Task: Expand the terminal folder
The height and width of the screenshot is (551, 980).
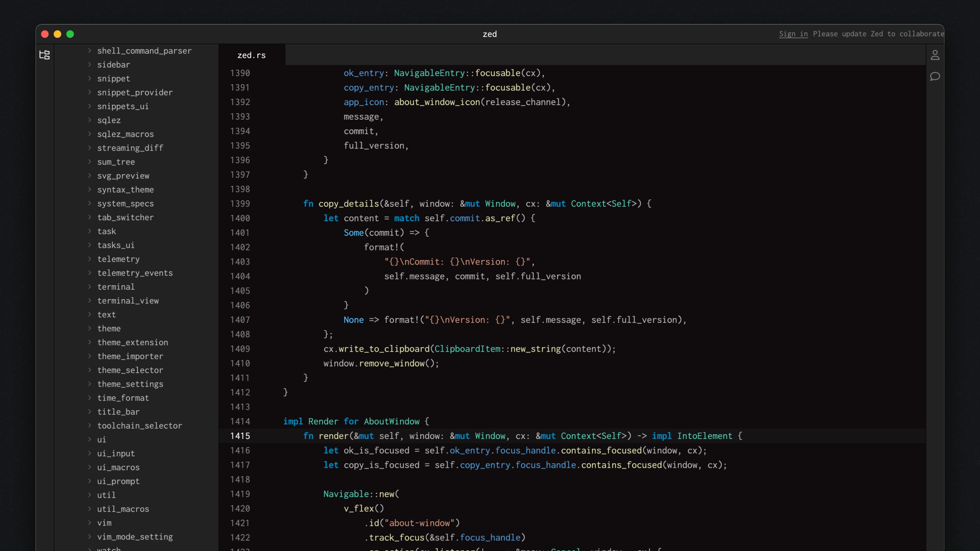Action: (116, 287)
